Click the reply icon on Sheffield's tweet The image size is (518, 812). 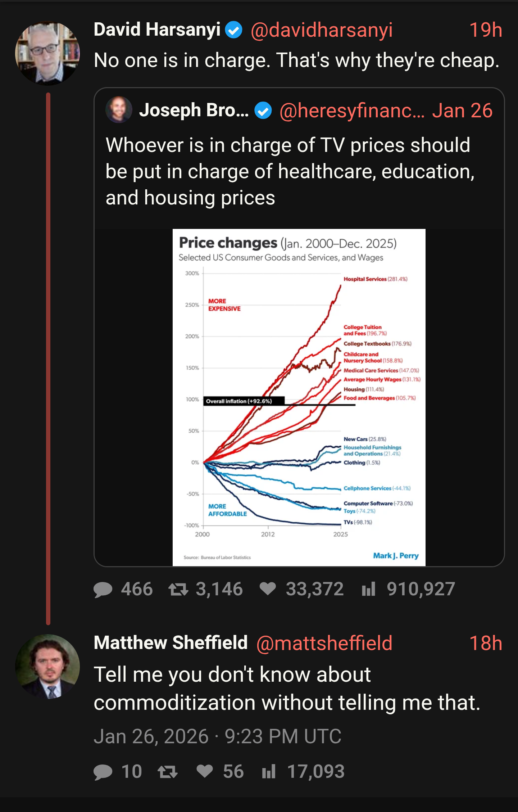pos(103,772)
